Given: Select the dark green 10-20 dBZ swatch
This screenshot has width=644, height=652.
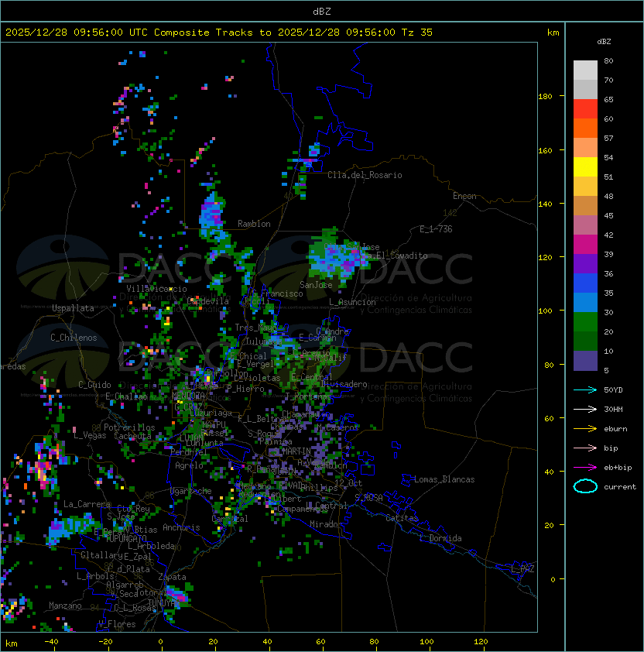Looking at the screenshot, I should pyautogui.click(x=585, y=341).
